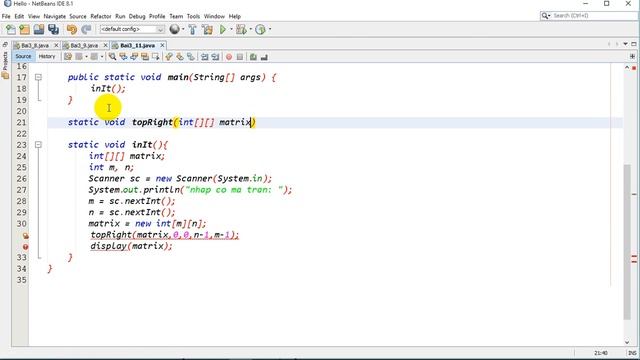Screen dimensions: 640x360
Task: Click the Next Bookmark icon
Action: [x=180, y=57]
